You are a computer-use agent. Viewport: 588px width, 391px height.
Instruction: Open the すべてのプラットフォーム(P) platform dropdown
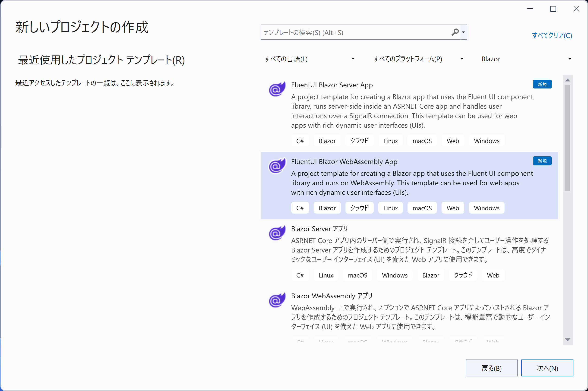pyautogui.click(x=418, y=59)
